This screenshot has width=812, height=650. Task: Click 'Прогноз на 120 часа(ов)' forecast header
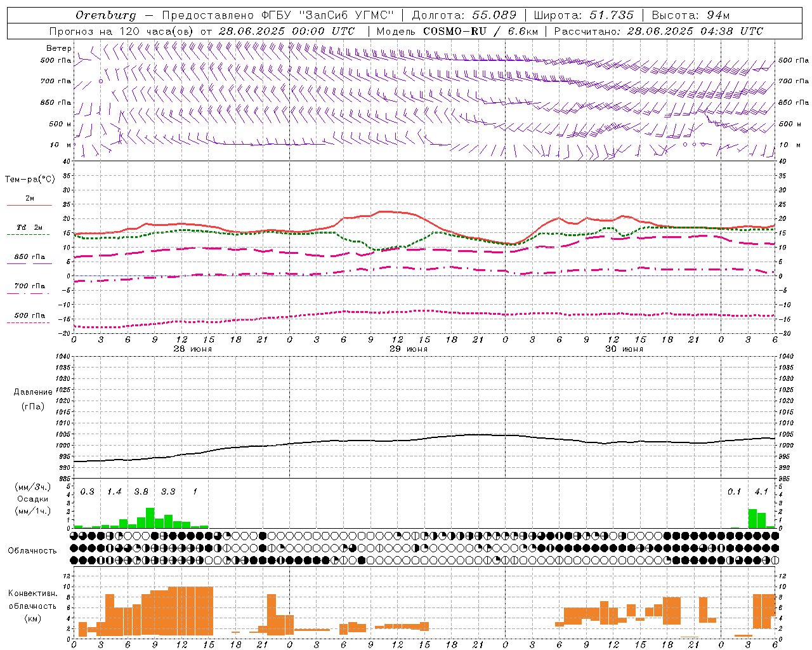(122, 31)
